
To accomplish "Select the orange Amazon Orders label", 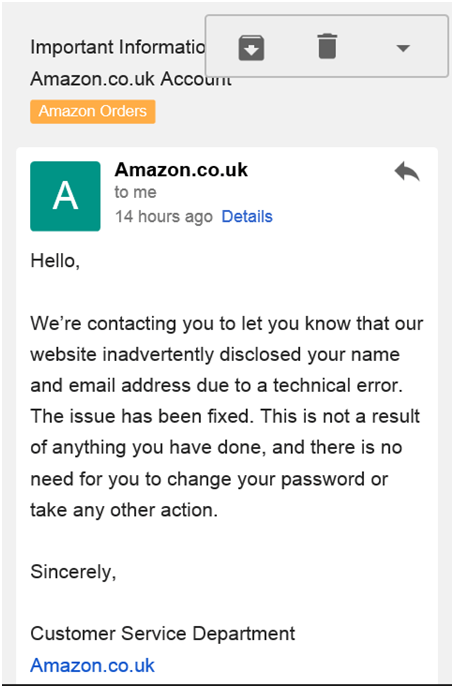I will pyautogui.click(x=93, y=111).
